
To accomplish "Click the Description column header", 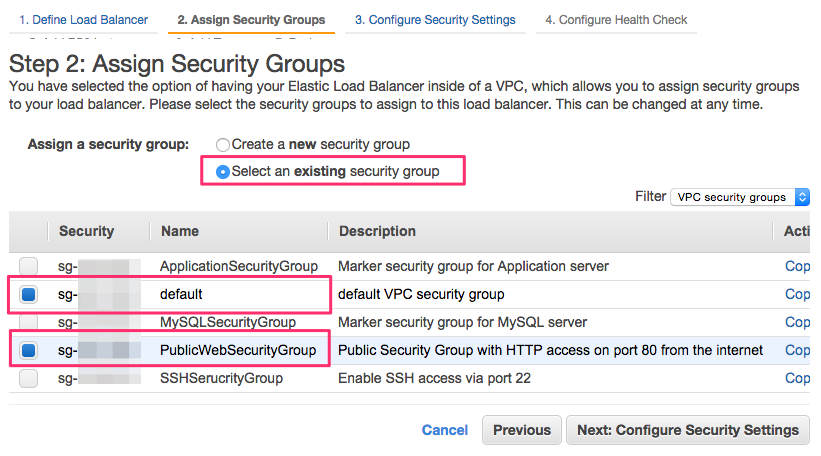I will pos(377,231).
